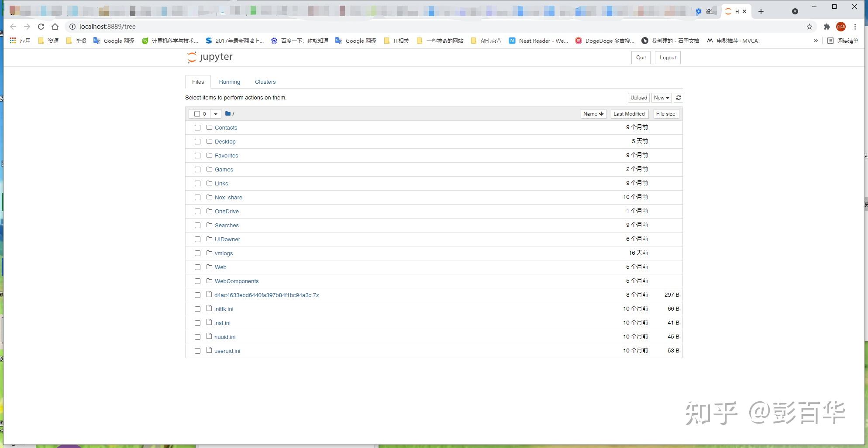868x448 pixels.
Task: Open the 电影推荐 MVCAT bookmark
Action: point(734,41)
